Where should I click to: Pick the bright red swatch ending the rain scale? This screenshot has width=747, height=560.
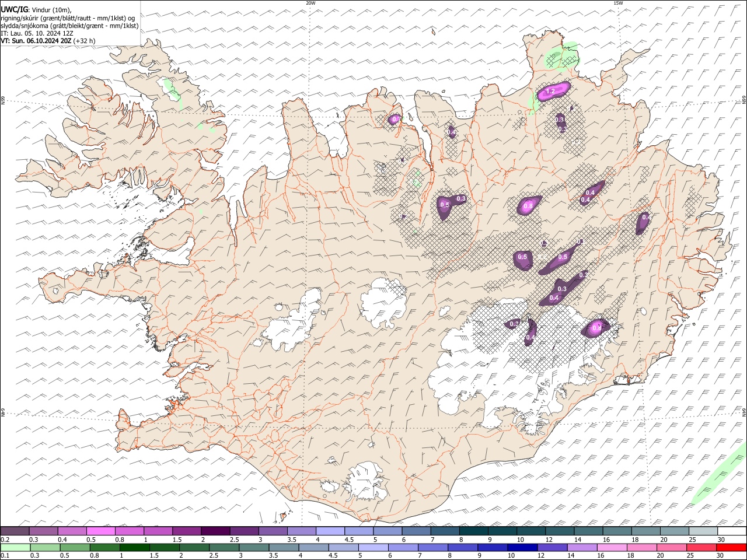coord(732,547)
